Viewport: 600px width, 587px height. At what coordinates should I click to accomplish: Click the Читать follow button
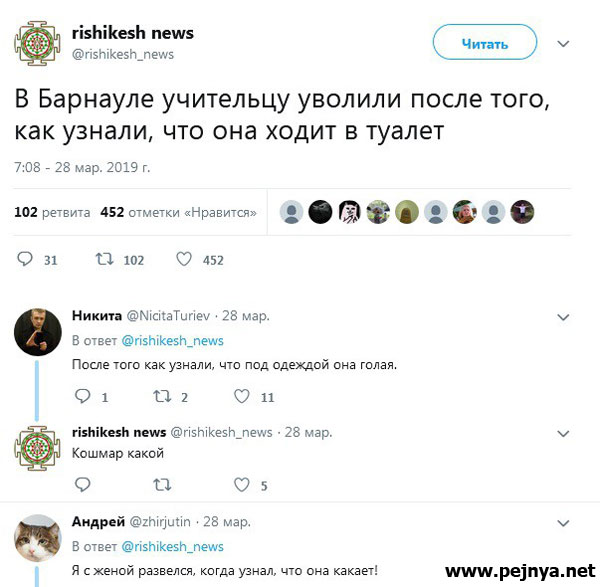(x=485, y=42)
